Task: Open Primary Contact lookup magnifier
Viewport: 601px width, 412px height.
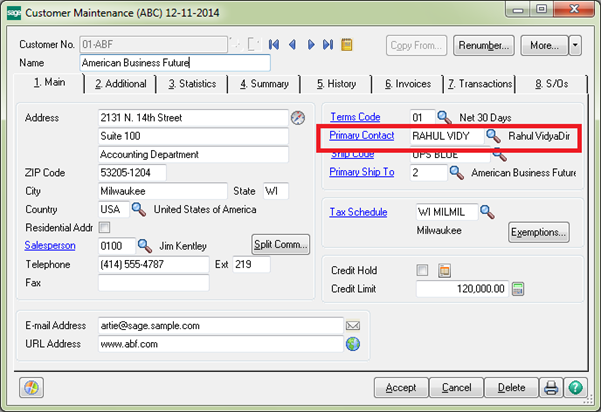Action: [x=493, y=136]
